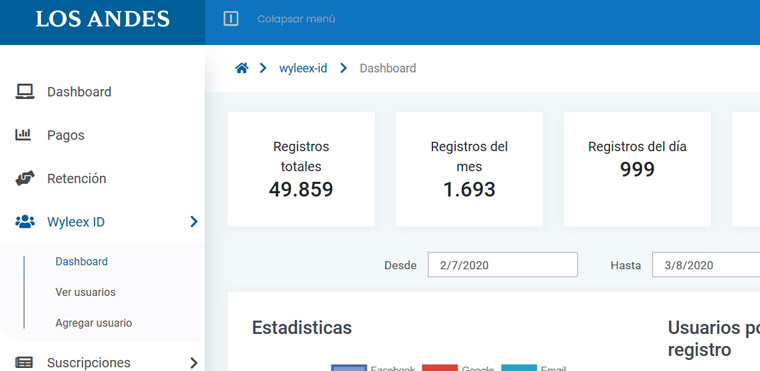This screenshot has width=760, height=371.
Task: Toggle the Email legend color swatch
Action: (519, 368)
